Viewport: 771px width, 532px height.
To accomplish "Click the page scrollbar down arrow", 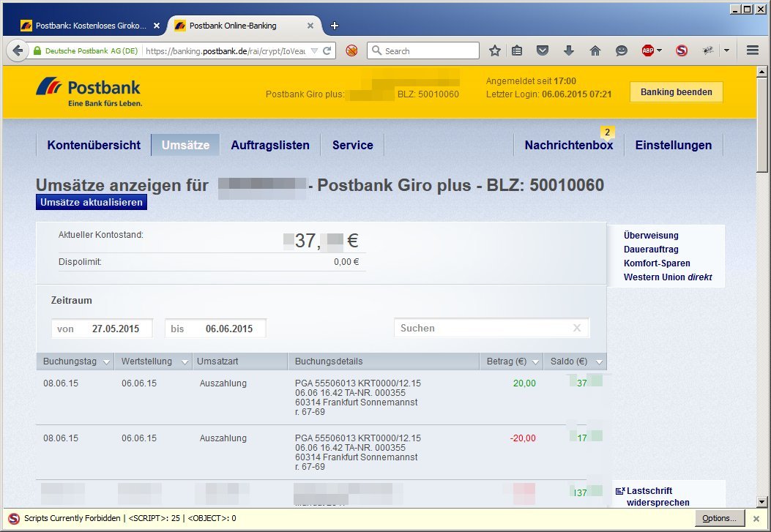I will point(762,502).
